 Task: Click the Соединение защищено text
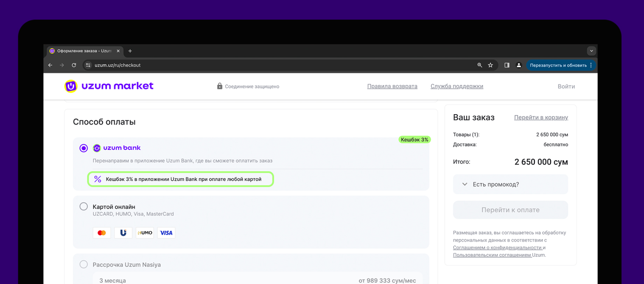pos(252,86)
